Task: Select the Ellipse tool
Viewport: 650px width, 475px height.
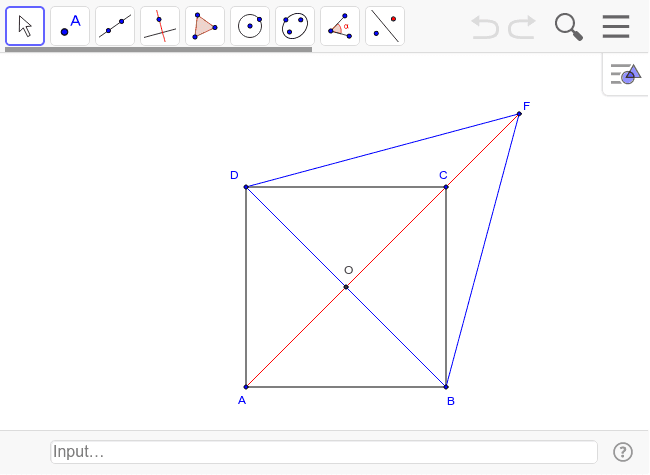Action: pyautogui.click(x=295, y=26)
